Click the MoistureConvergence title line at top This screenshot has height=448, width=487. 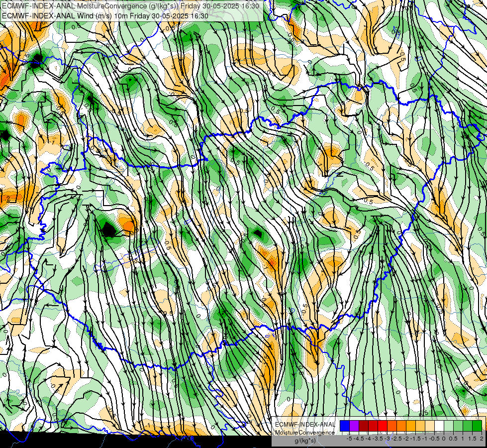[130, 6]
